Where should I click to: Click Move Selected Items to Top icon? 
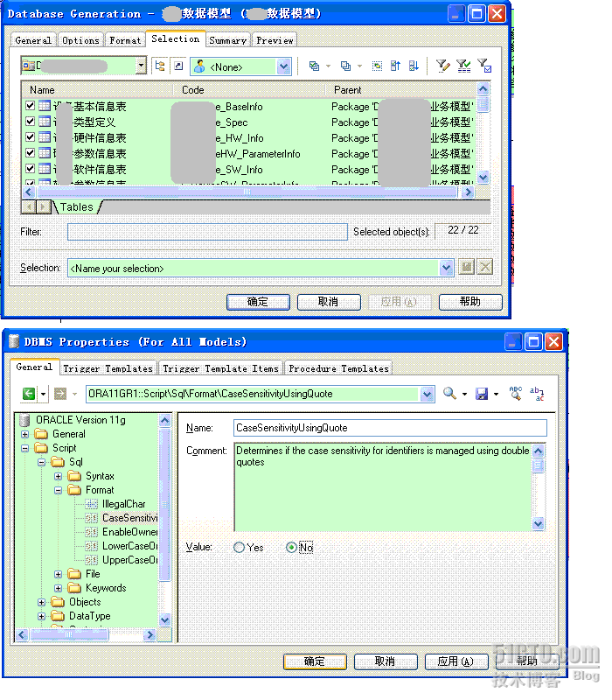pos(395,66)
